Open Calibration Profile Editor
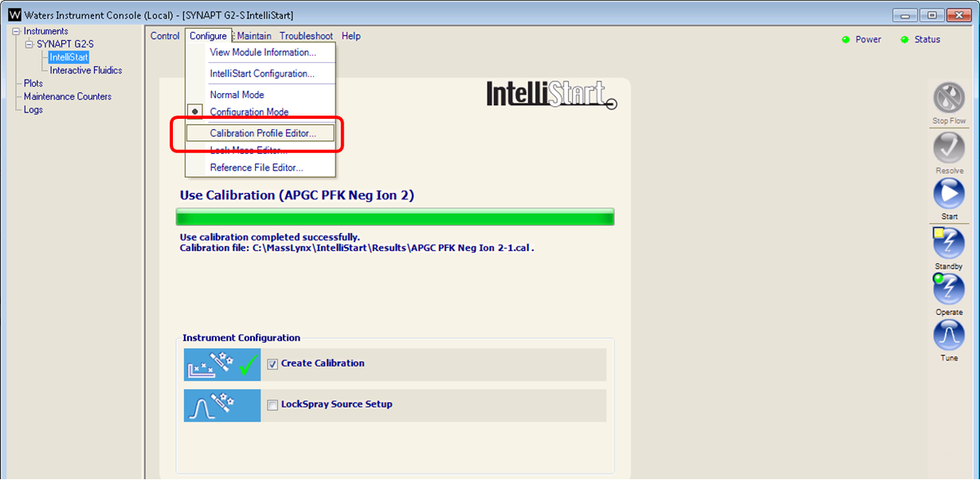980x480 pixels. (x=261, y=134)
